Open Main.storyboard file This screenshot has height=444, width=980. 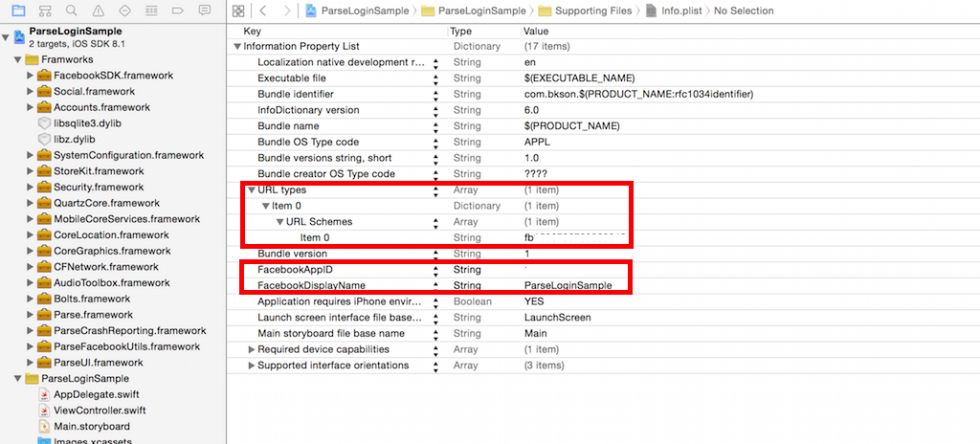[x=92, y=427]
